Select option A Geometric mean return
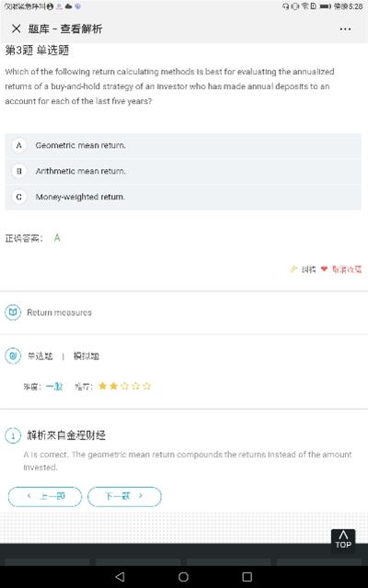The image size is (368, 588). (183, 145)
